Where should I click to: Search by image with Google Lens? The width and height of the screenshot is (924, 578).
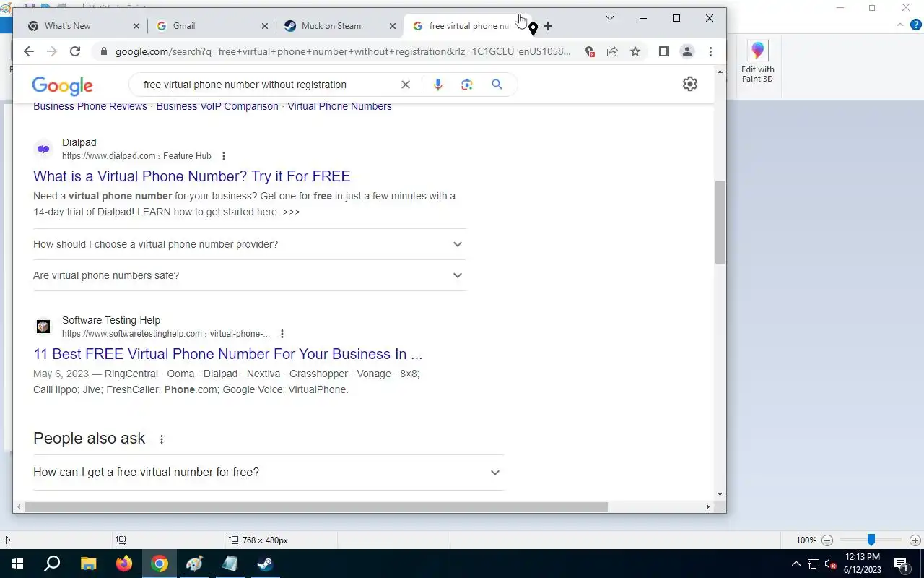tap(467, 85)
